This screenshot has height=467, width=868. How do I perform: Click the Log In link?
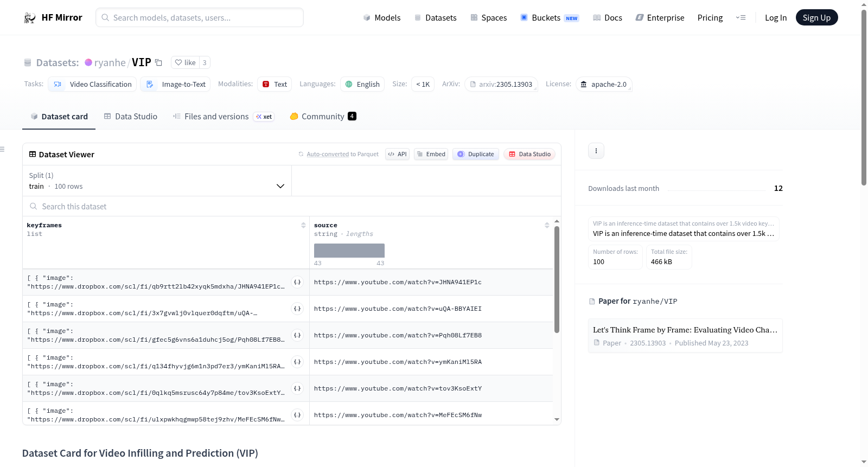[x=776, y=18]
